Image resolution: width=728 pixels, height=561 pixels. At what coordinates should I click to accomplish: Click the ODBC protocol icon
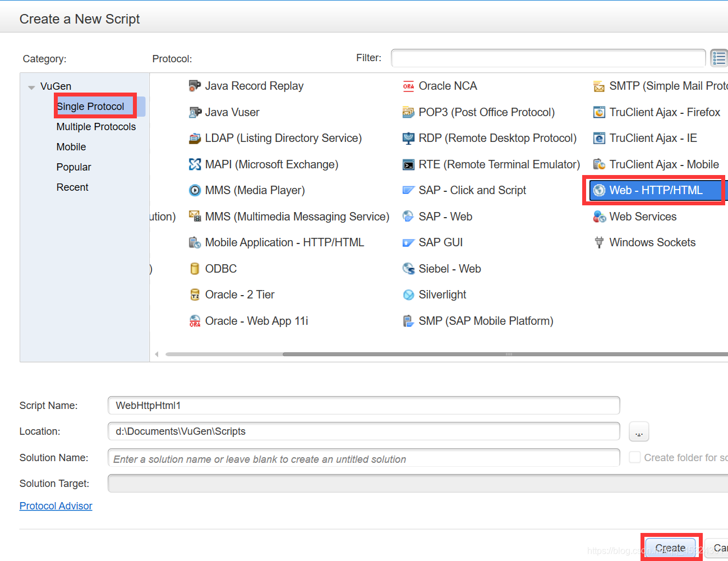click(195, 269)
